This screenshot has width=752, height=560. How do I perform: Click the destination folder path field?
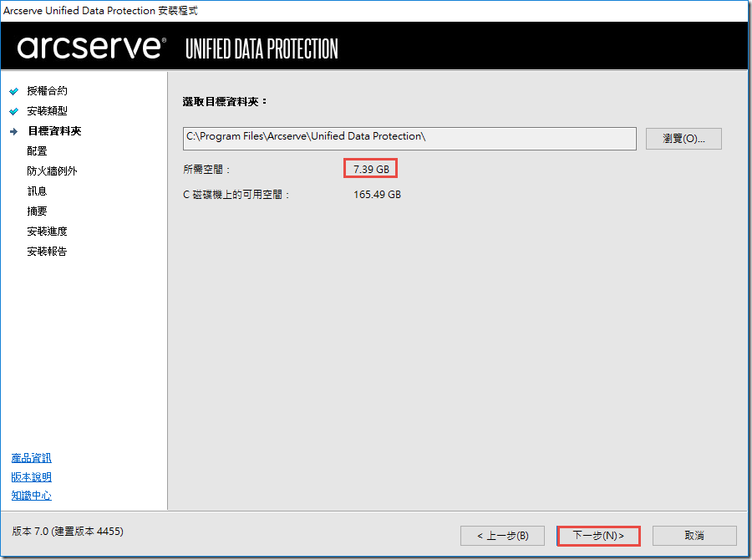[409, 138]
